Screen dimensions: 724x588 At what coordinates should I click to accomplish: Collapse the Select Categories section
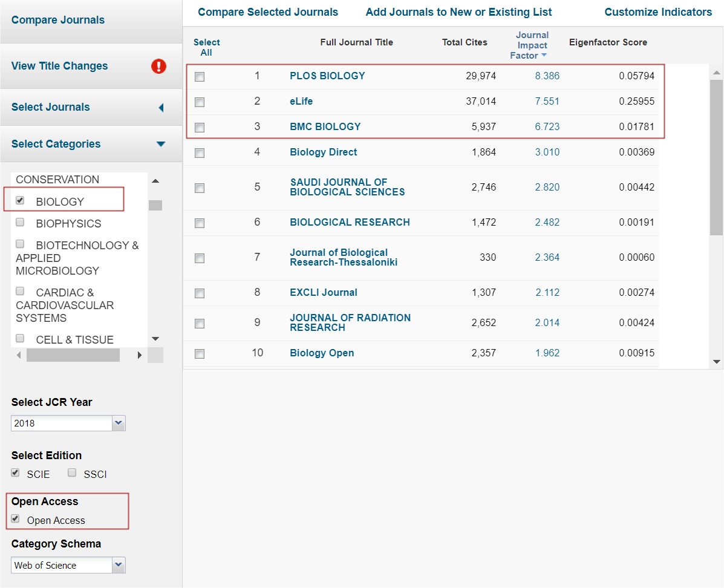(160, 144)
